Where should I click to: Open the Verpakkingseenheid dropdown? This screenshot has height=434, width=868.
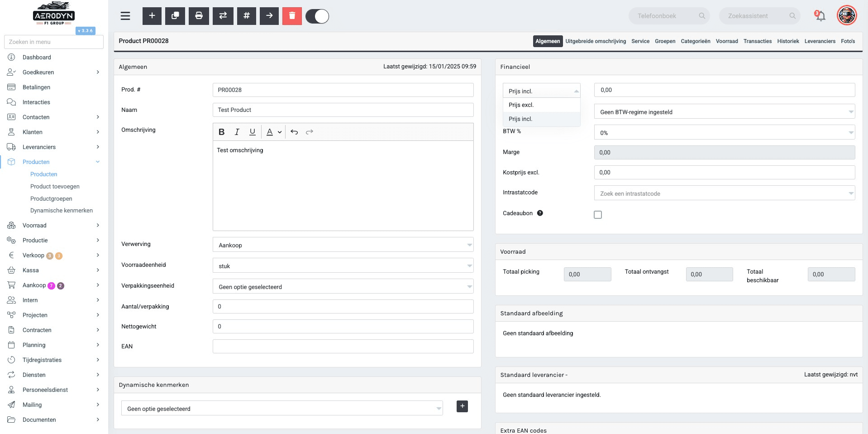point(343,286)
